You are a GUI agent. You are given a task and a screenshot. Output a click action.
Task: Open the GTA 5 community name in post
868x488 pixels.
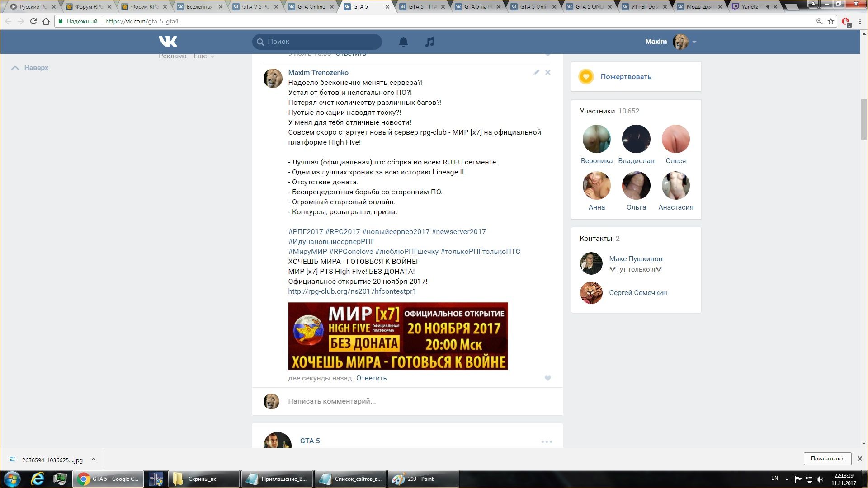310,441
